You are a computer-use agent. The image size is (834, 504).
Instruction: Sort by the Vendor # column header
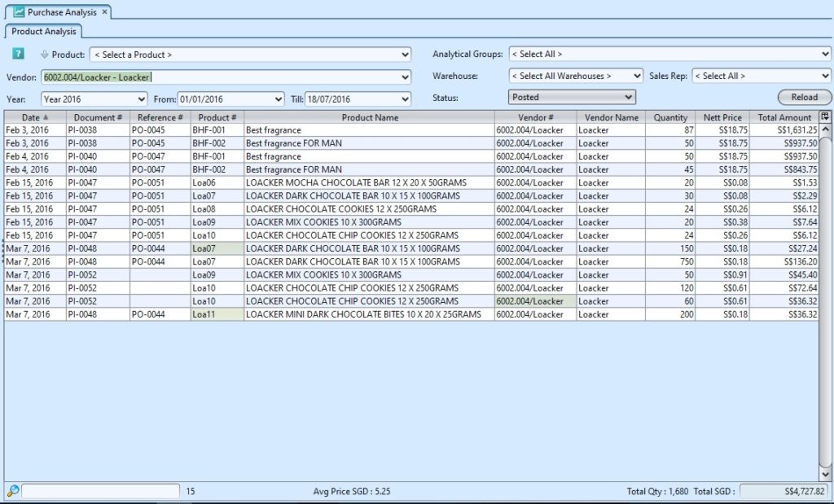click(x=535, y=117)
